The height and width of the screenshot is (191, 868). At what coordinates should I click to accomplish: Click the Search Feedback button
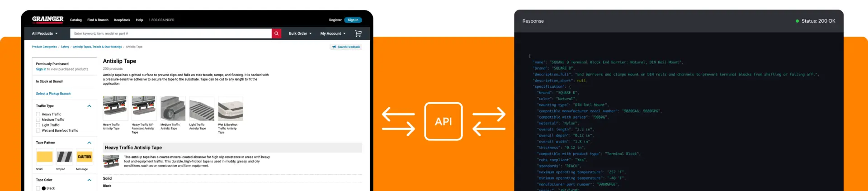click(x=346, y=47)
